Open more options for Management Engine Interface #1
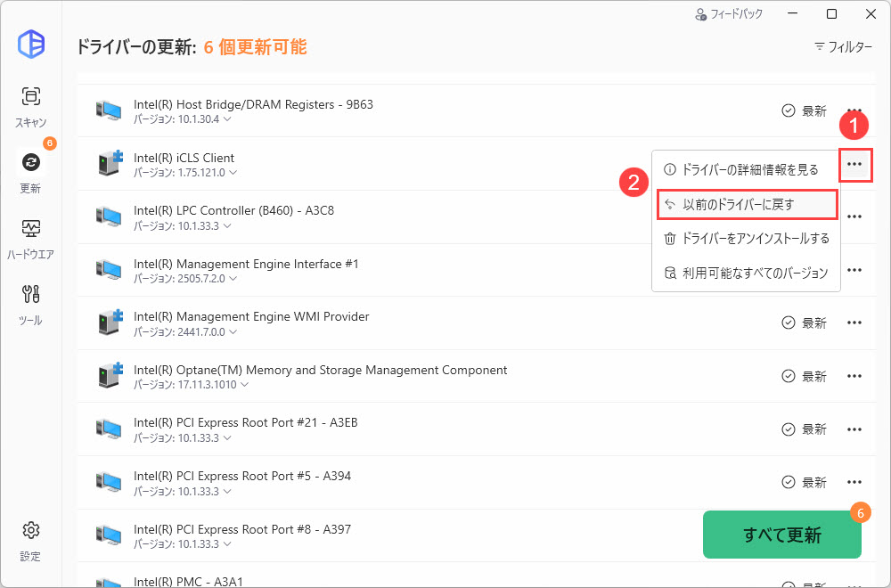 (854, 270)
